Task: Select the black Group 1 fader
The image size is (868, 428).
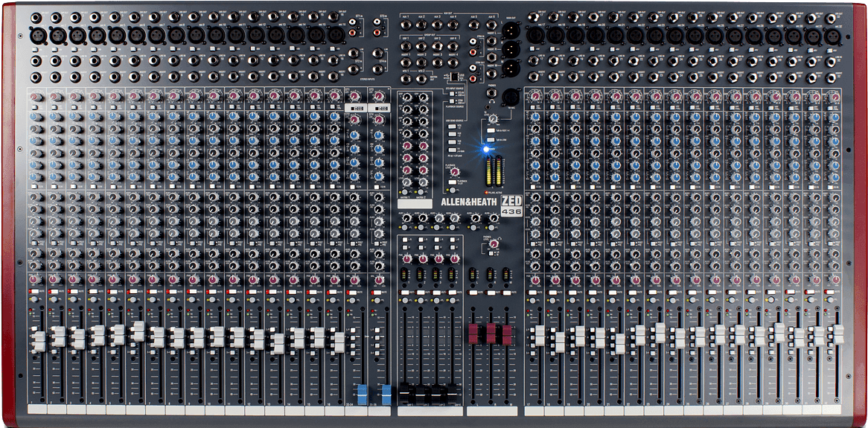Action: [x=406, y=392]
